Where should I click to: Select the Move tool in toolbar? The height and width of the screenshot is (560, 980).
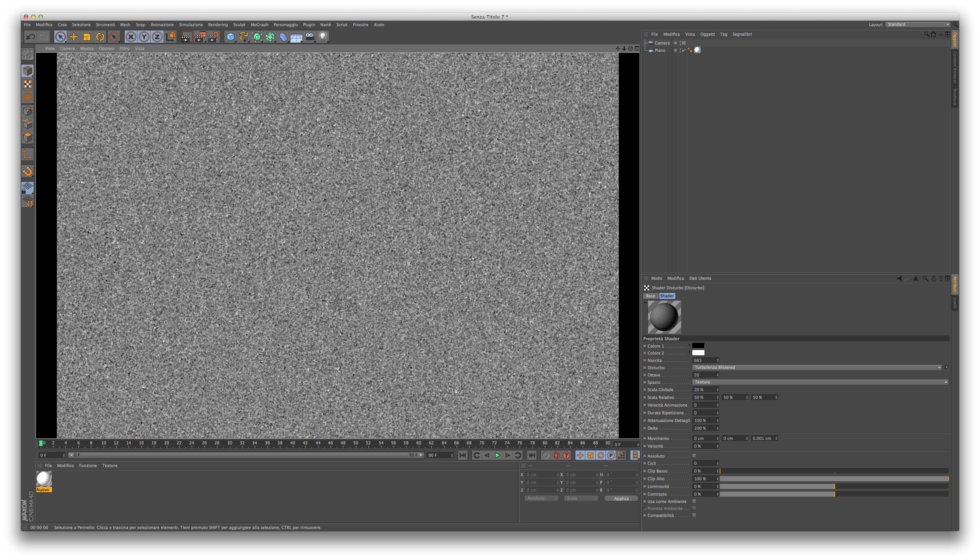point(73,37)
